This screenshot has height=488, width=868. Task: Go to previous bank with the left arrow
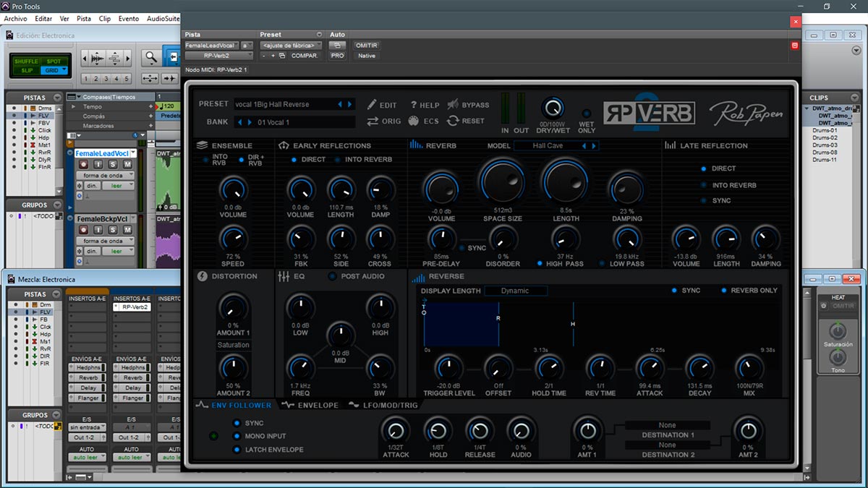pyautogui.click(x=240, y=122)
